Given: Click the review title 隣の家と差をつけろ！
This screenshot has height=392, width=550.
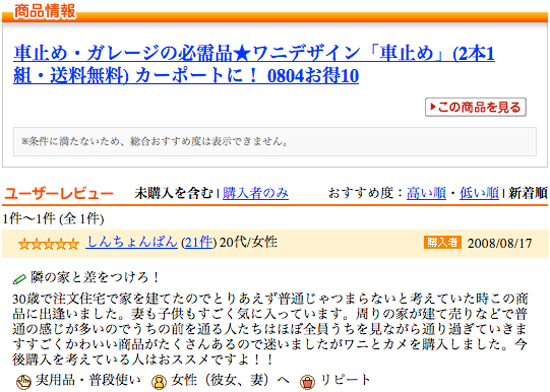Looking at the screenshot, I should (x=95, y=277).
